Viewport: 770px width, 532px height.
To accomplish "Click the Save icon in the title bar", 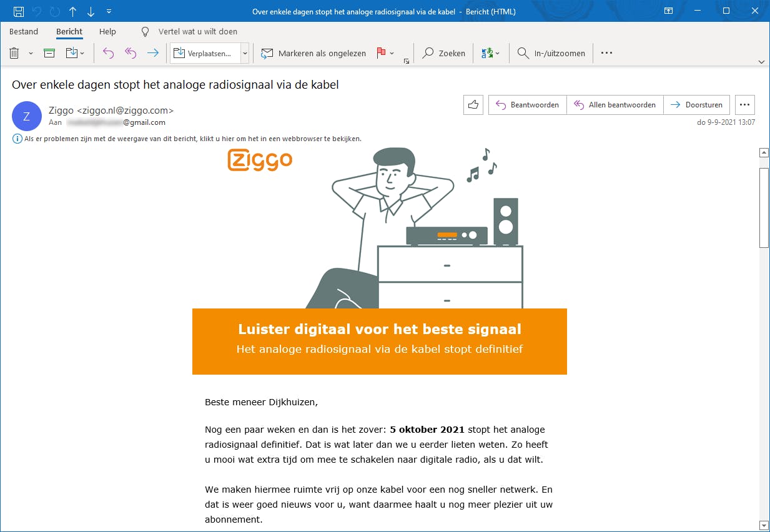I will point(19,11).
